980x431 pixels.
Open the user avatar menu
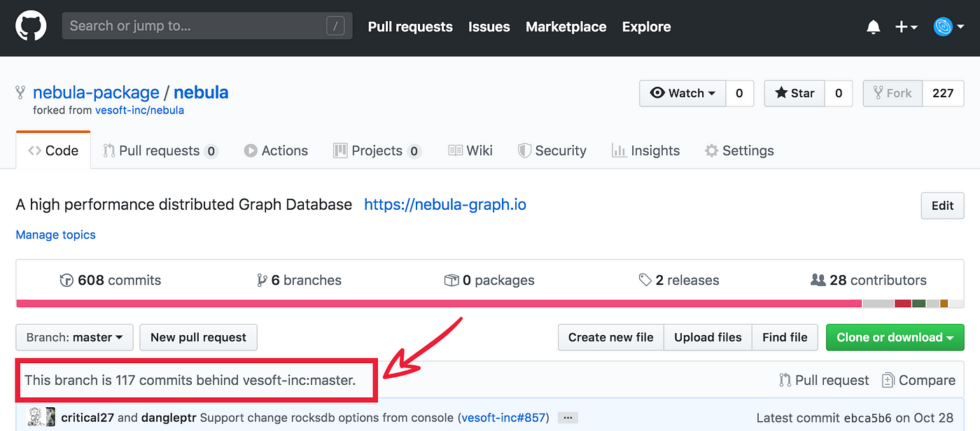click(948, 27)
